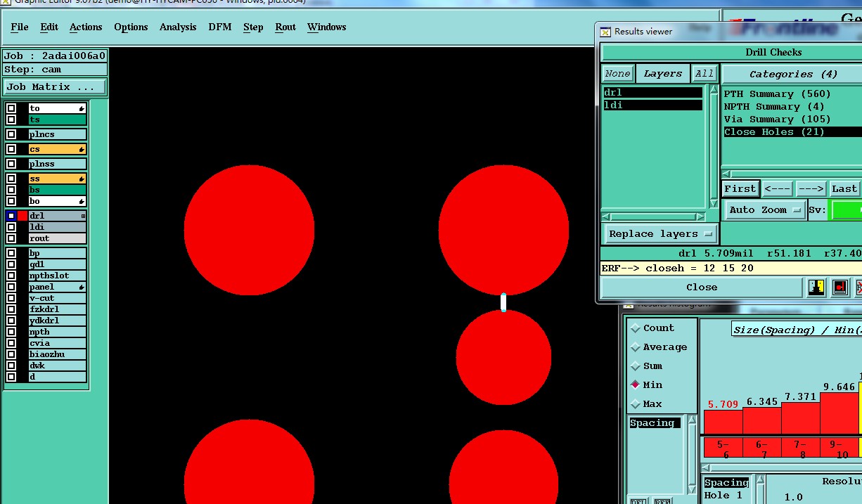Click the All button in the Layers filter
862x504 pixels.
point(704,73)
